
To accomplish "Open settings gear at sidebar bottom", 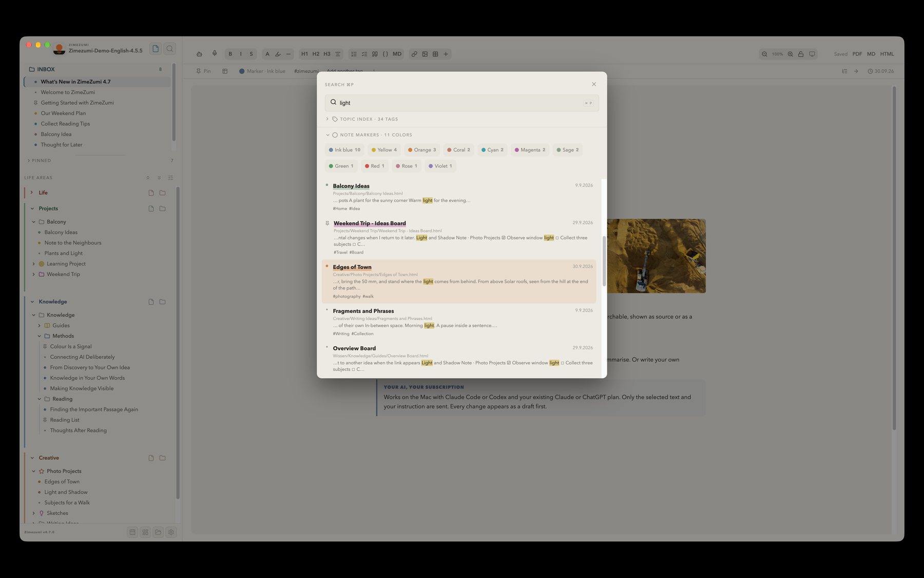I will tap(171, 532).
